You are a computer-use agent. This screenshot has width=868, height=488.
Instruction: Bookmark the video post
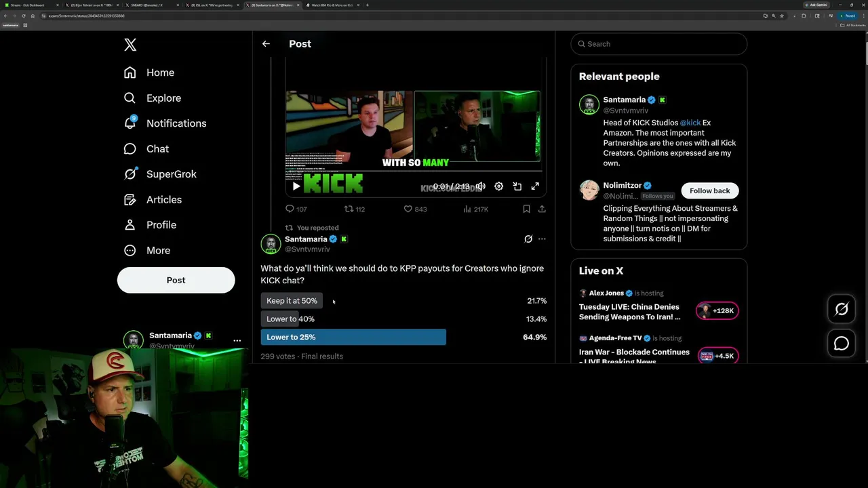526,209
